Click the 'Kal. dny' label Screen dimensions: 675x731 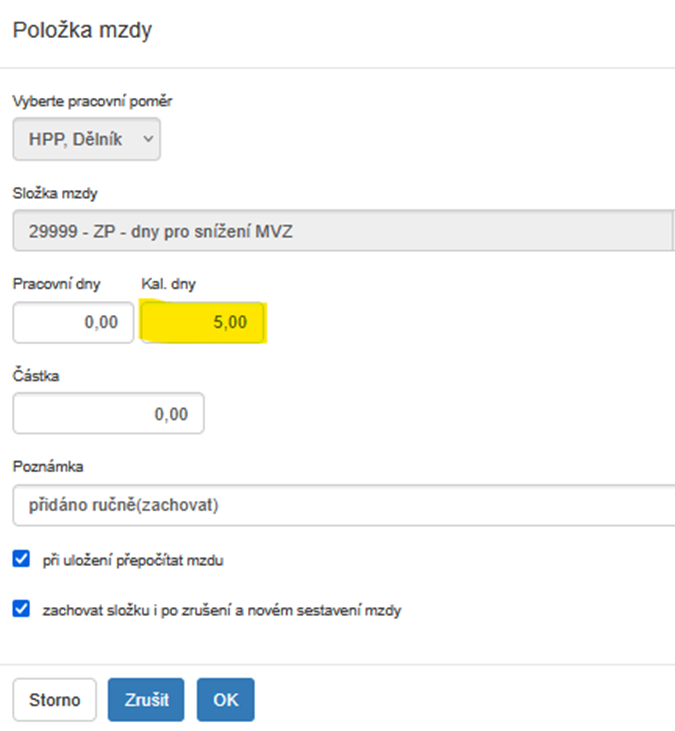[168, 284]
